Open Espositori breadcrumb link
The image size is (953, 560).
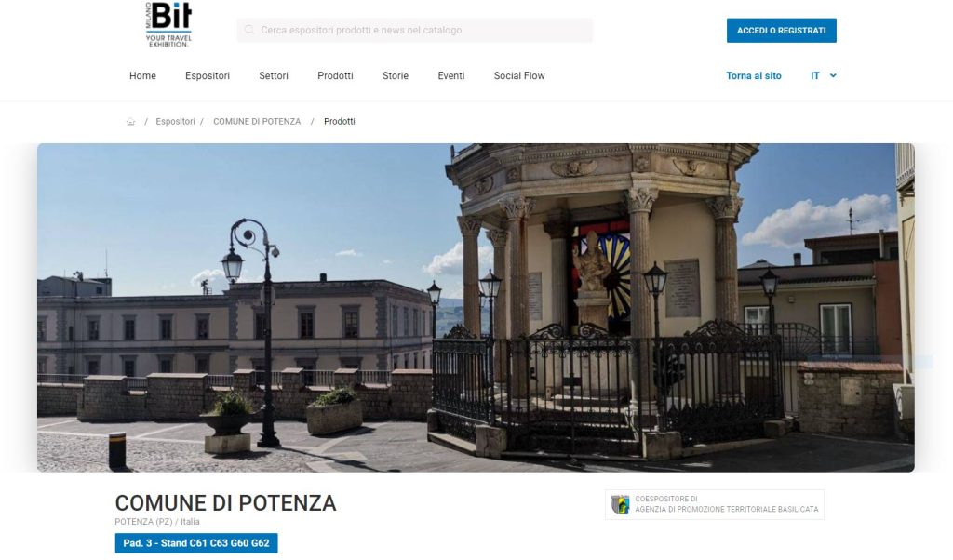pyautogui.click(x=175, y=122)
